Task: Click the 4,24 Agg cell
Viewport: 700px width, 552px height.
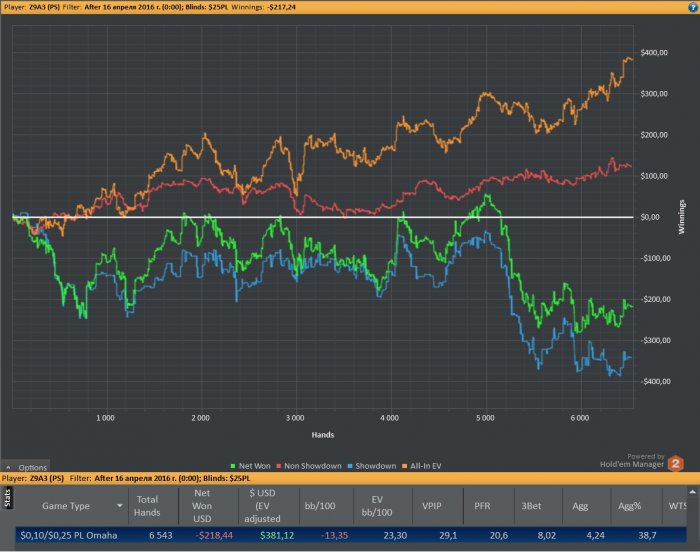Action: (x=596, y=535)
